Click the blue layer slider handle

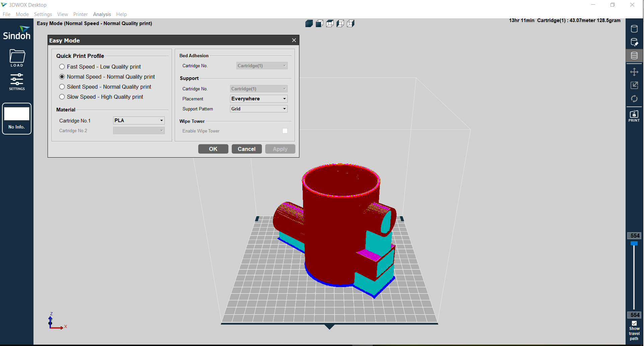point(634,244)
